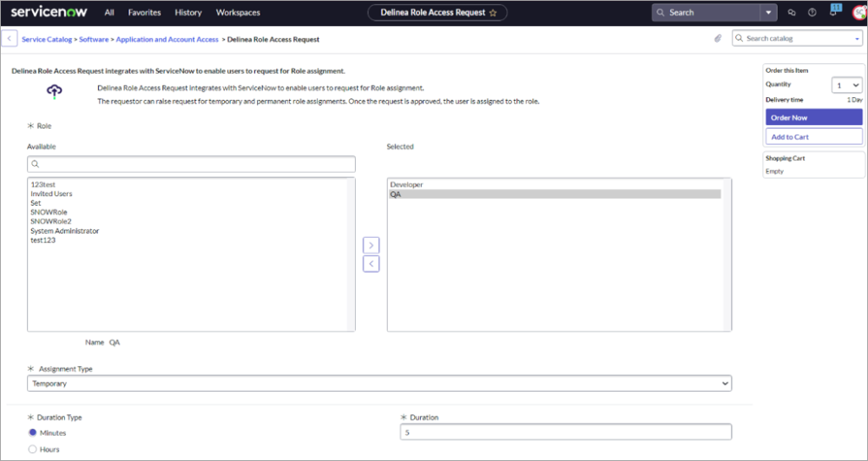Open the help question mark icon

click(x=812, y=13)
